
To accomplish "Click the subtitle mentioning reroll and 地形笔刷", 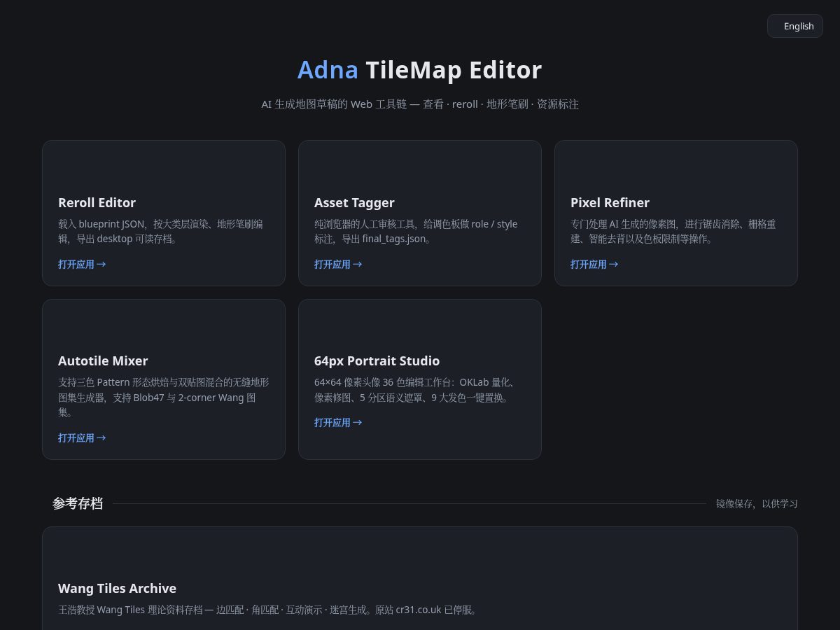I will 420,104.
